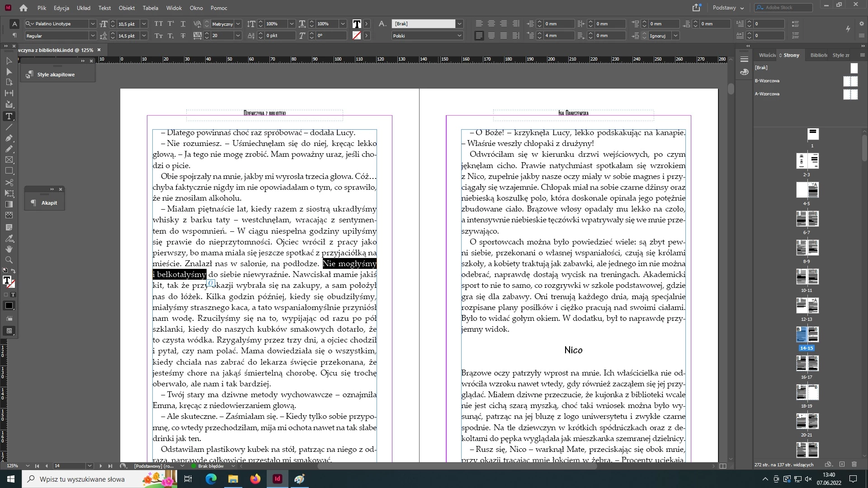Open the Akapit panel button

(x=49, y=203)
